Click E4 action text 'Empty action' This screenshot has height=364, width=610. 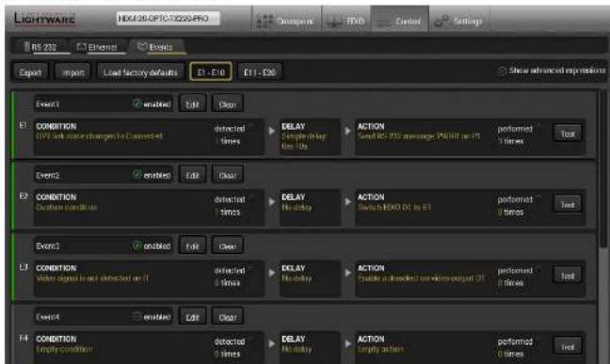tap(380, 349)
